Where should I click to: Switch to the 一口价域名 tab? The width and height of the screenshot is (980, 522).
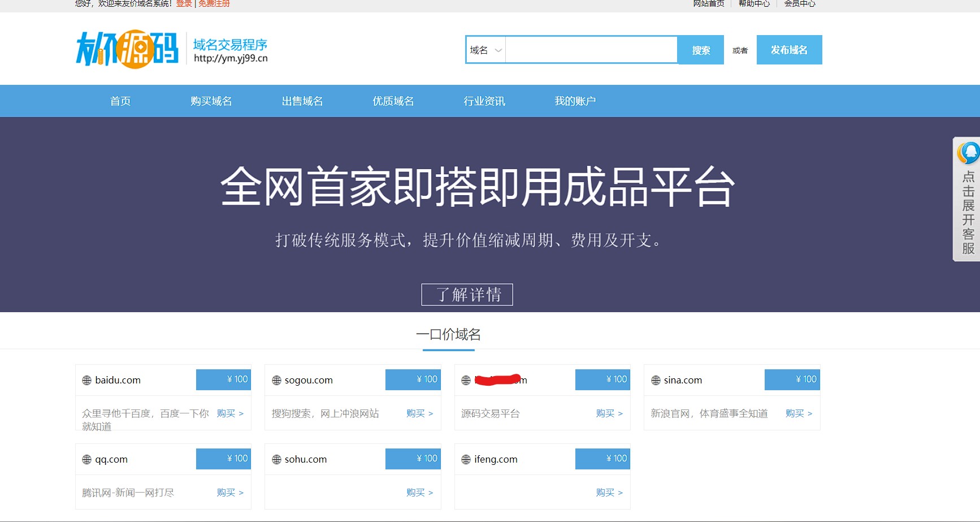click(449, 334)
